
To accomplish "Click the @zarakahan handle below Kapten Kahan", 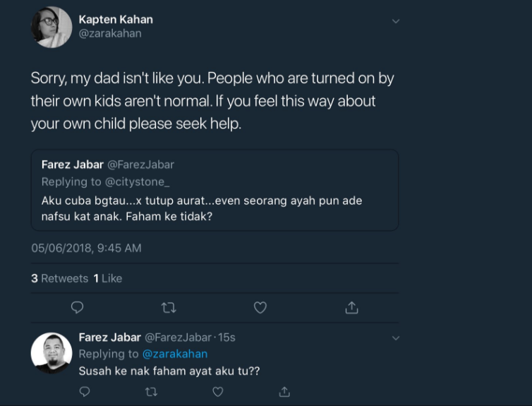I will tap(110, 33).
